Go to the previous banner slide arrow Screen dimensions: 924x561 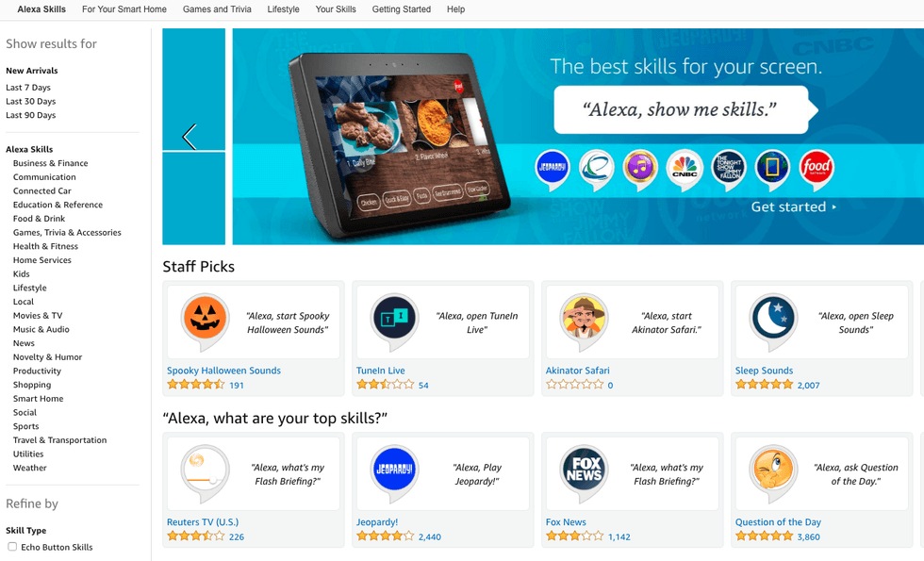(190, 137)
